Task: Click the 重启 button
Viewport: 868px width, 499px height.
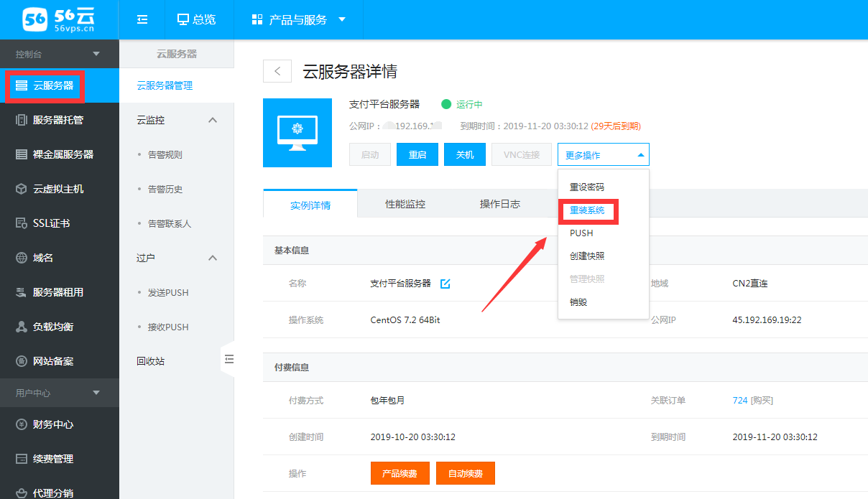Action: [x=417, y=155]
